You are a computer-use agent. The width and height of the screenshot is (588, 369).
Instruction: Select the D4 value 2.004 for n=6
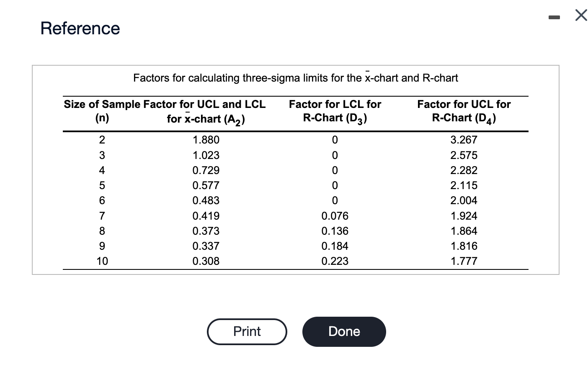pyautogui.click(x=464, y=200)
